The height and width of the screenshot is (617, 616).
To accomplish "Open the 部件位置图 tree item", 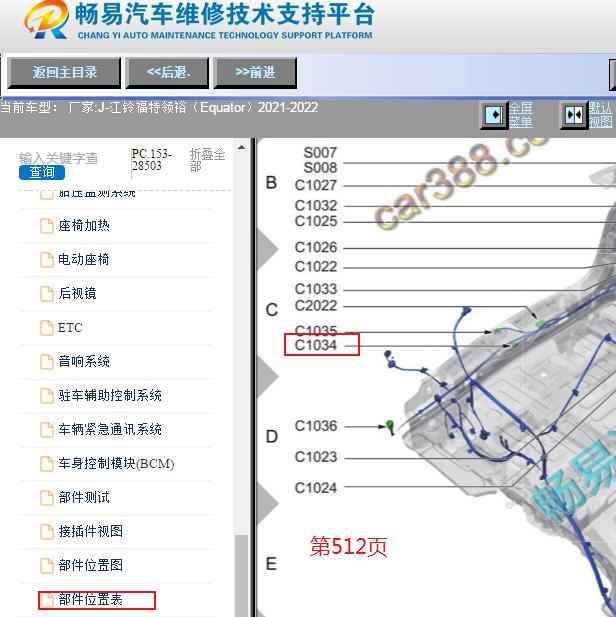I will (91, 565).
